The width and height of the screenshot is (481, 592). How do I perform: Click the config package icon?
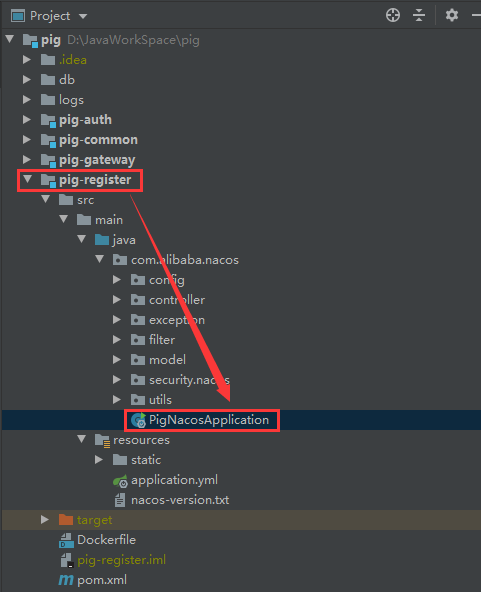138,280
